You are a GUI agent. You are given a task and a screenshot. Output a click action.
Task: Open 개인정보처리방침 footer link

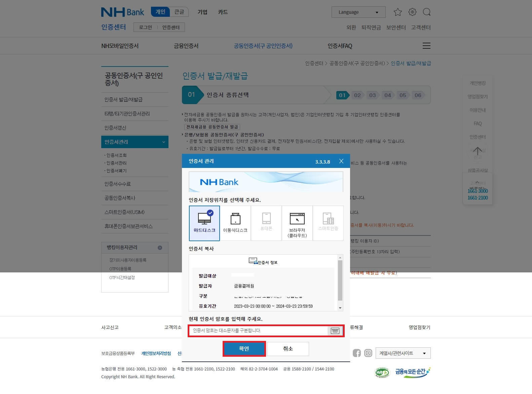[156, 353]
